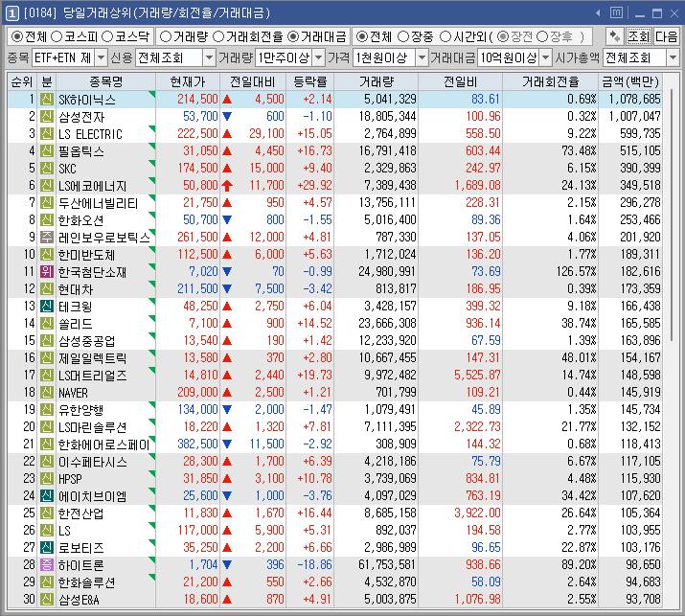The height and width of the screenshot is (616, 685).
Task: Open the 거래량 1만주이상 dropdown
Action: 319,57
